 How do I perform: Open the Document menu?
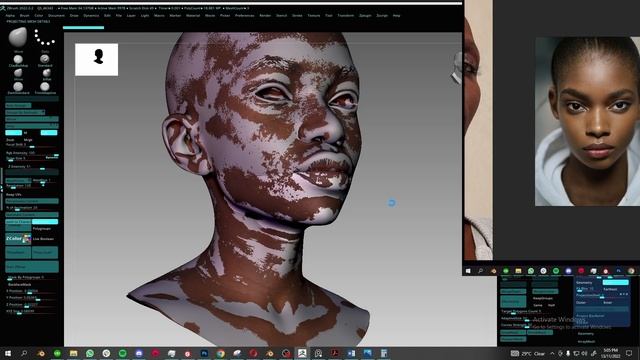[56, 16]
